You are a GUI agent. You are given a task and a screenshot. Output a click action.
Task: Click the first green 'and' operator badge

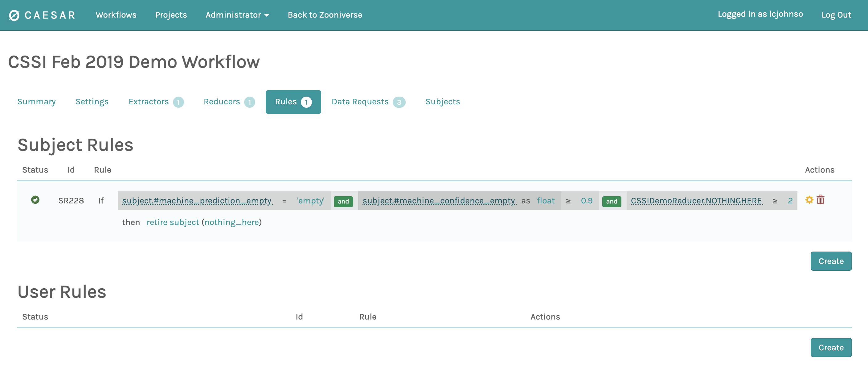(343, 201)
